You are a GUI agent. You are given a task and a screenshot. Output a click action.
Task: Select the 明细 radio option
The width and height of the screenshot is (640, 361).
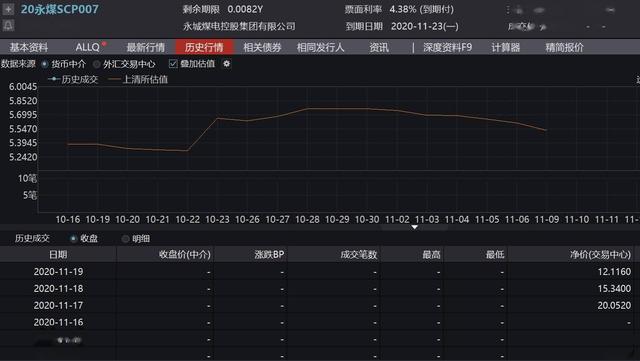[125, 238]
